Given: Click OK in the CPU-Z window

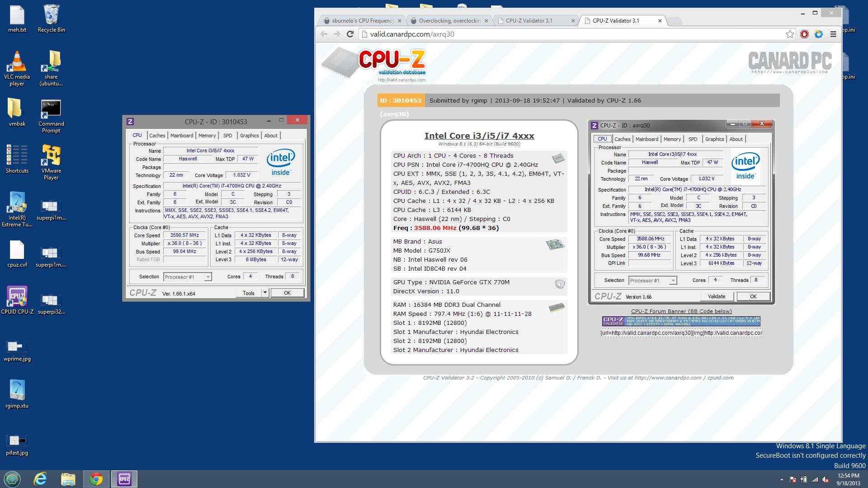Looking at the screenshot, I should tap(287, 293).
